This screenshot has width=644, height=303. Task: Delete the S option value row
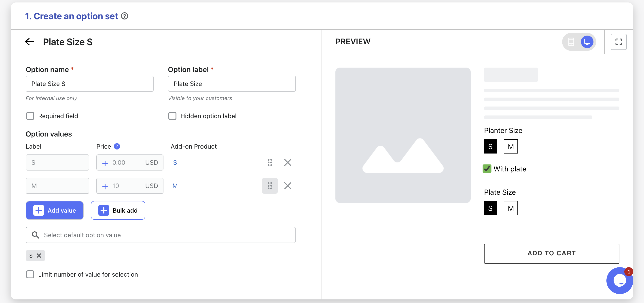click(288, 163)
